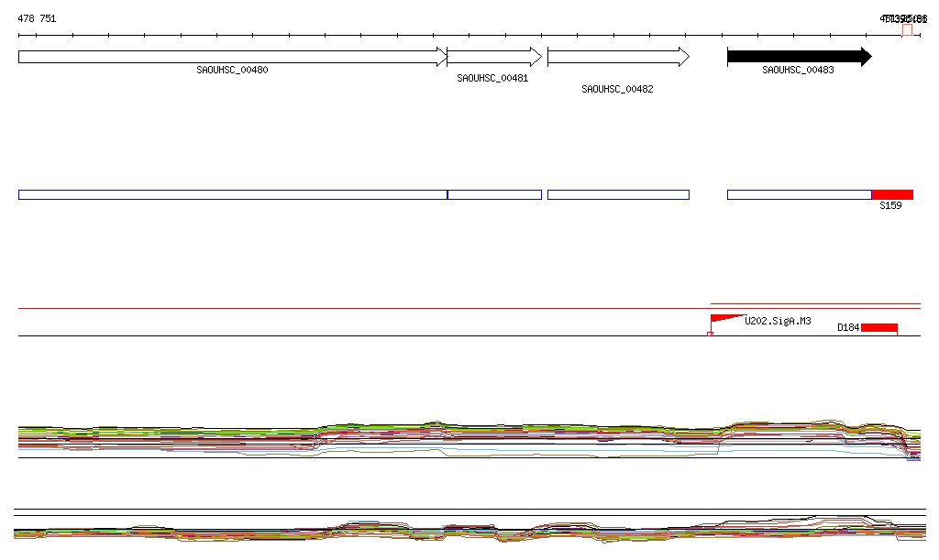
Task: Click the SAOUHSC_00482 text label
Action: [x=617, y=89]
